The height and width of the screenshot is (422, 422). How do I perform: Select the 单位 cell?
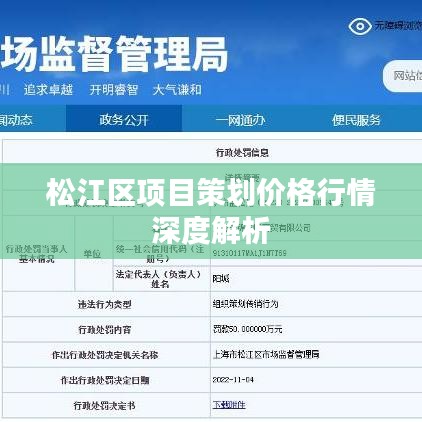point(92,254)
